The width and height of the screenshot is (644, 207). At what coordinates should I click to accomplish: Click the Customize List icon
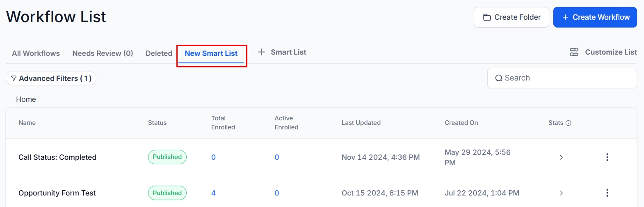point(574,52)
